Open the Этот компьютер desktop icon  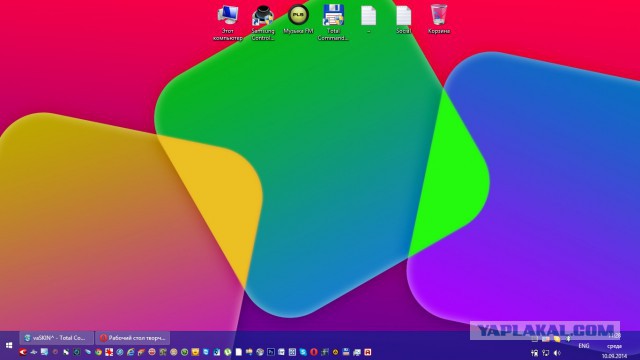click(228, 22)
